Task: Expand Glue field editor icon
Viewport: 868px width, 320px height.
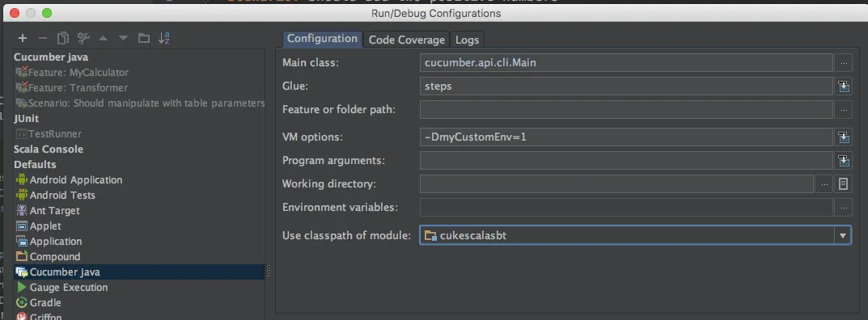Action: click(843, 86)
